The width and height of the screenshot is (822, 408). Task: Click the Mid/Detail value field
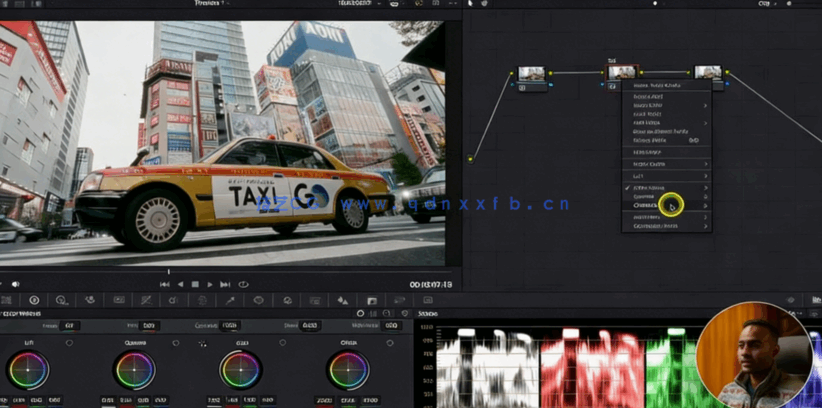pyautogui.click(x=391, y=326)
